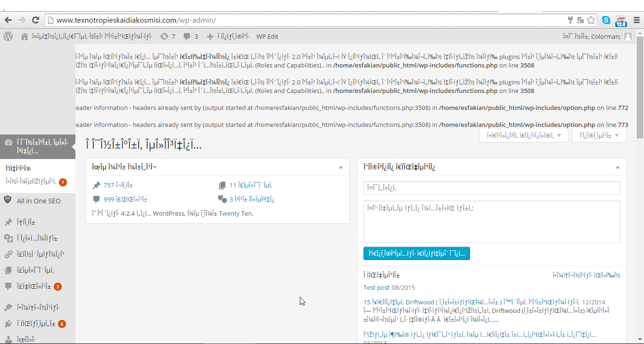Click the browser address bar URL

pos(136,20)
